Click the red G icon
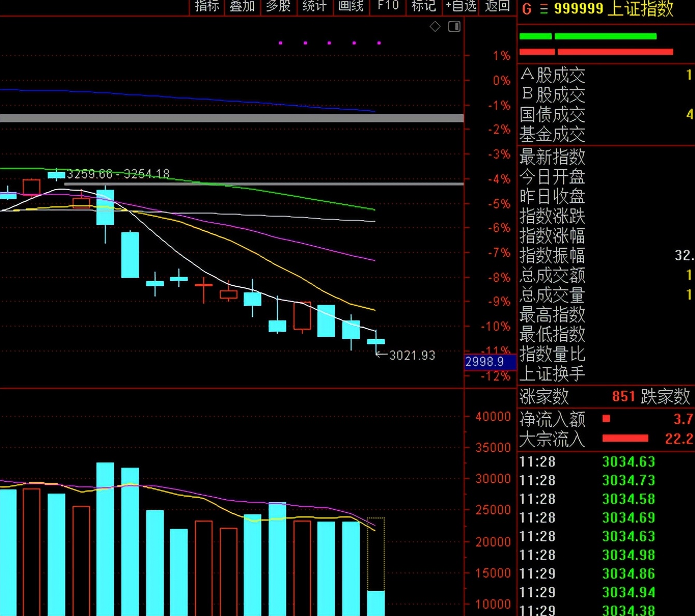The height and width of the screenshot is (616, 695). point(527,9)
